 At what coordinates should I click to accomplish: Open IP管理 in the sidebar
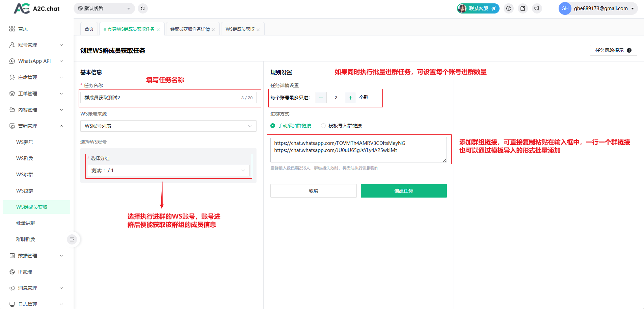[x=25, y=272]
